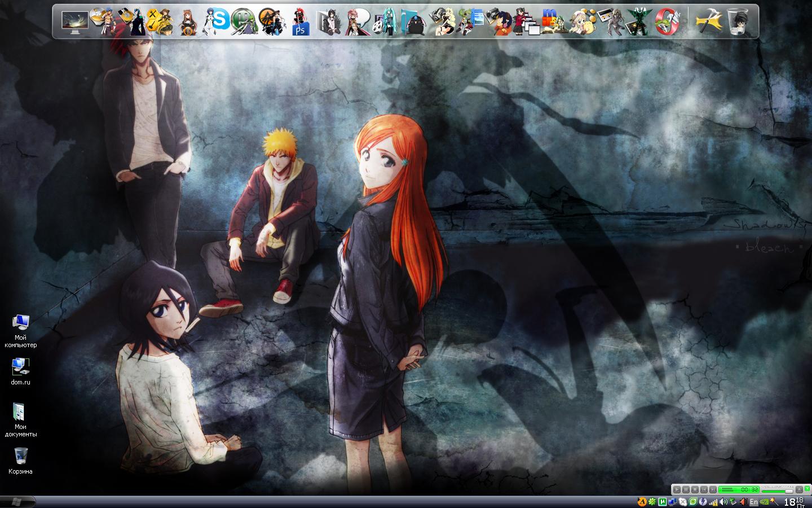Click the small green button on mini player

[807, 489]
